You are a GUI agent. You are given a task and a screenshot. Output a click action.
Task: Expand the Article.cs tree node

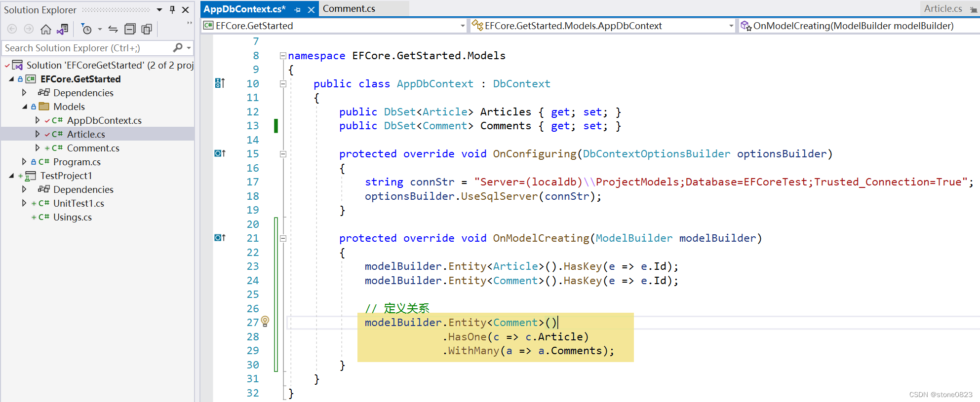click(38, 134)
